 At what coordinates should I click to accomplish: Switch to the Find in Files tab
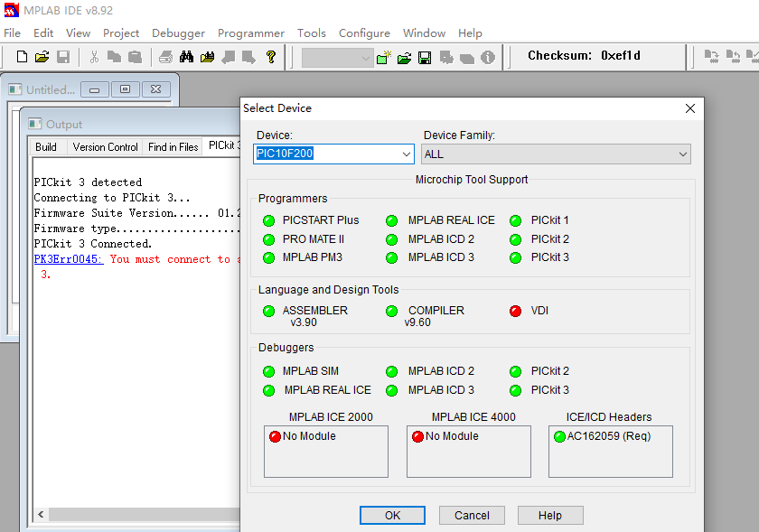tap(173, 146)
